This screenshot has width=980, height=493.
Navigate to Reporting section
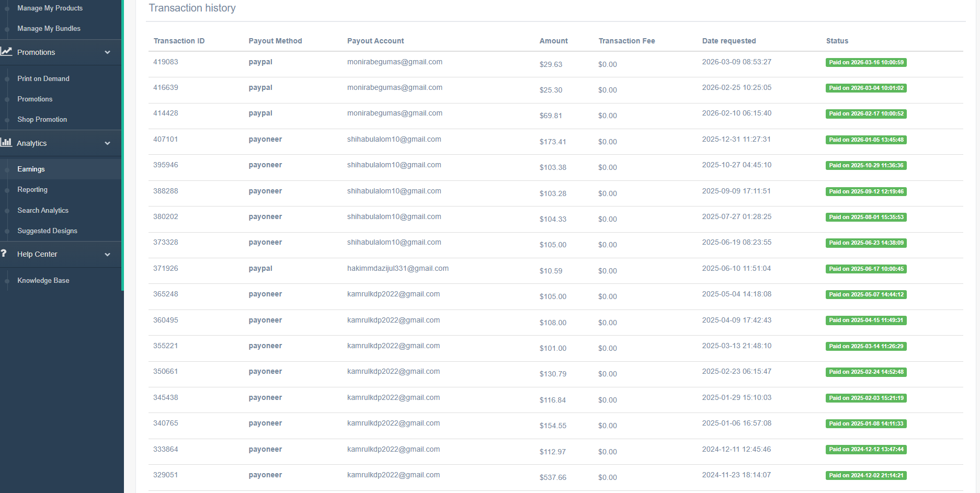(x=32, y=190)
